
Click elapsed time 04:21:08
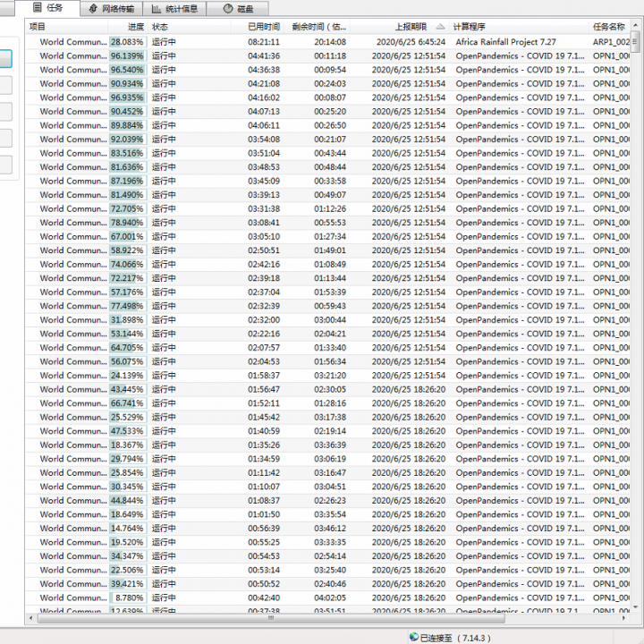click(x=264, y=84)
